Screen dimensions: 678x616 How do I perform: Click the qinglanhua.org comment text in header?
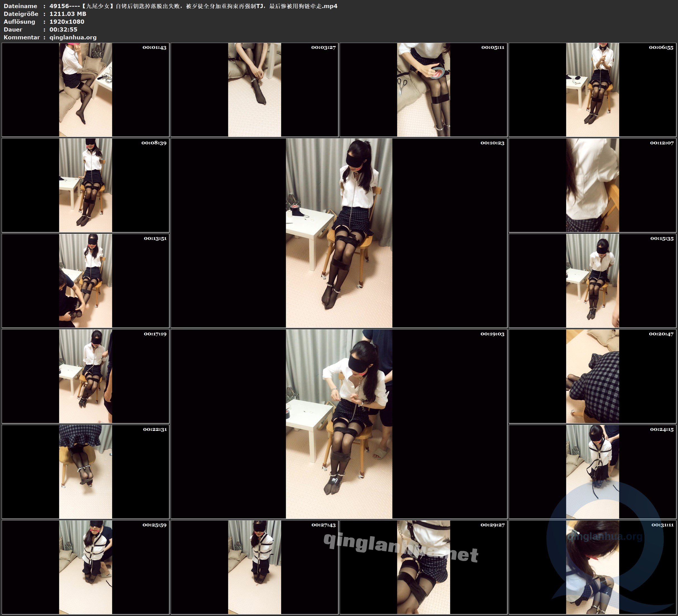(73, 37)
